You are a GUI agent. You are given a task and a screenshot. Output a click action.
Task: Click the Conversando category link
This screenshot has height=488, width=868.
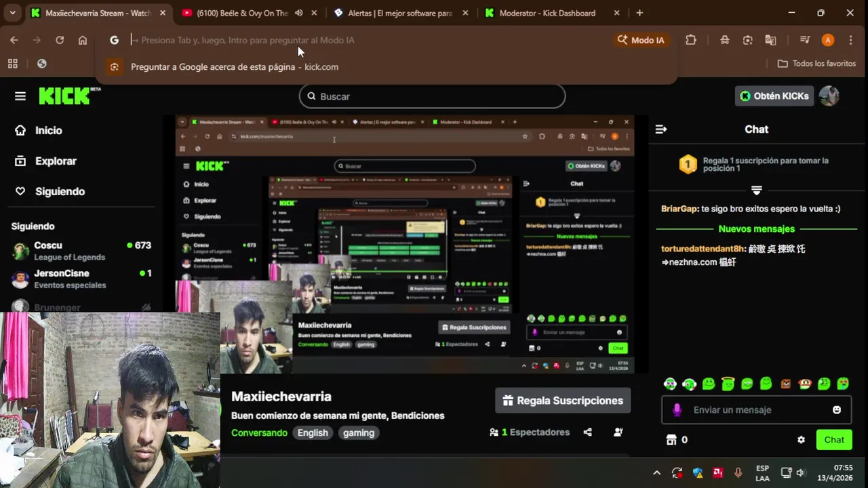pyautogui.click(x=259, y=432)
